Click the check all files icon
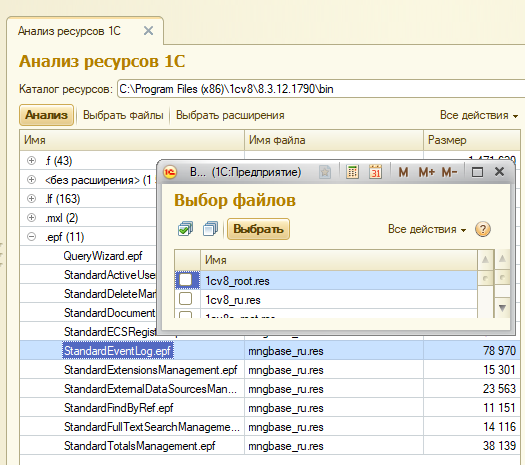Image resolution: width=525 pixels, height=465 pixels. [185, 229]
